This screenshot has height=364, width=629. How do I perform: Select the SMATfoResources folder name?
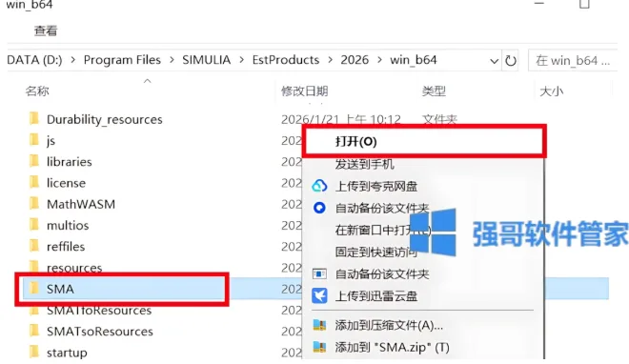pos(99,311)
